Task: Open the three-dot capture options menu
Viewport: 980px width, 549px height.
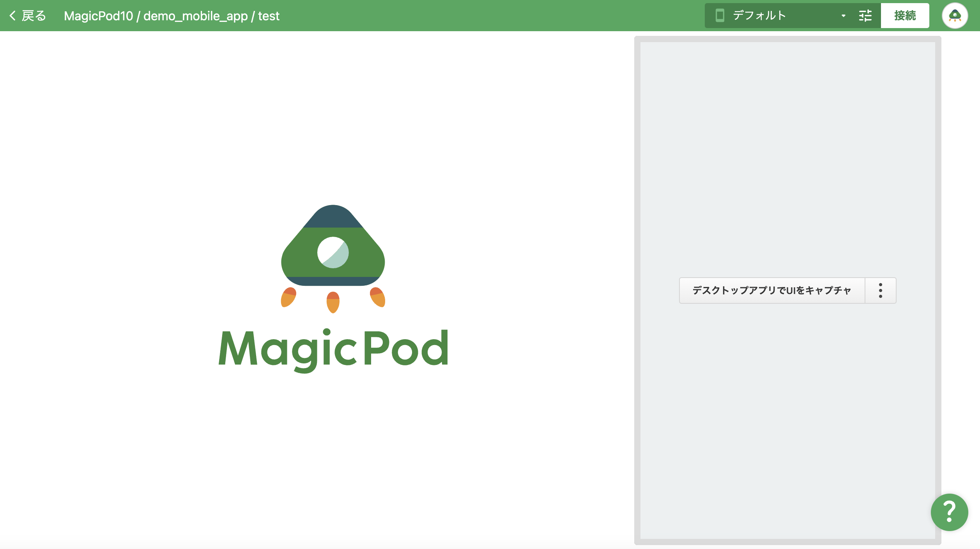Action: point(881,290)
